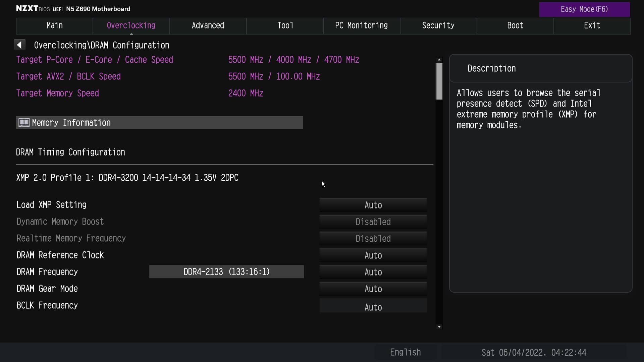
Task: Click the XMP 2.0 Profile 1 line
Action: pyautogui.click(x=127, y=178)
